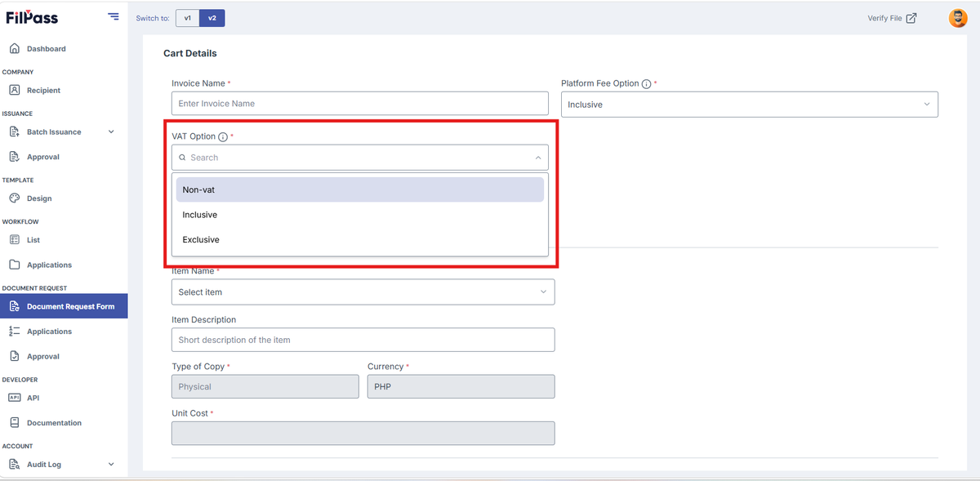
Task: Click the Document Request Form icon
Action: tap(14, 306)
